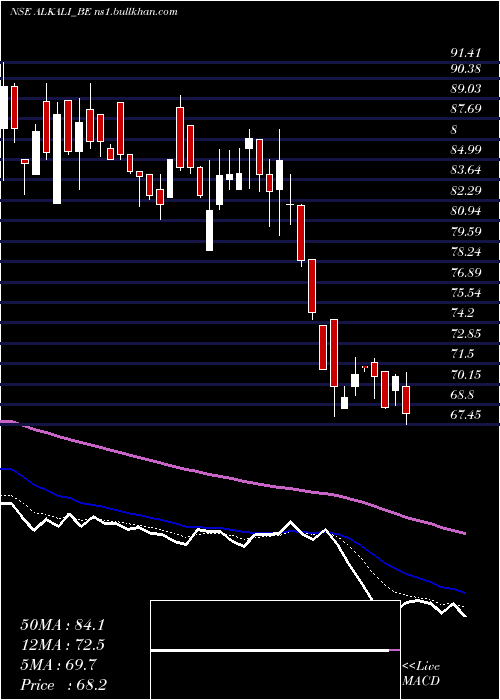Click the 87.69 price axis label

tap(466, 109)
